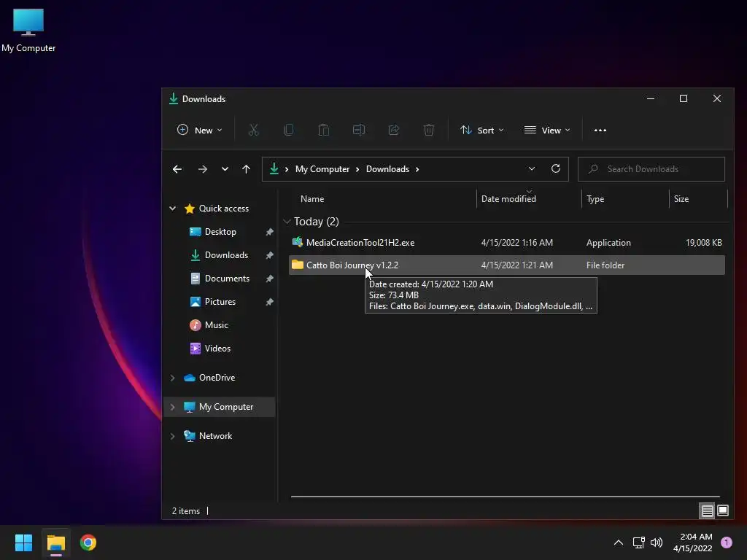Click the Paste clipboard icon
Screen dimensions: 747x560
coord(323,130)
